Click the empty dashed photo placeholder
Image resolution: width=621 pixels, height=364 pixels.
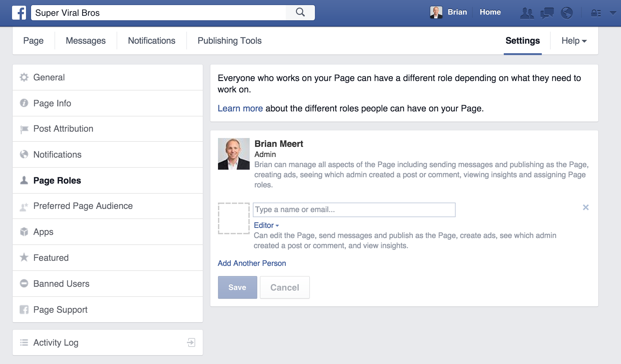[x=234, y=218]
